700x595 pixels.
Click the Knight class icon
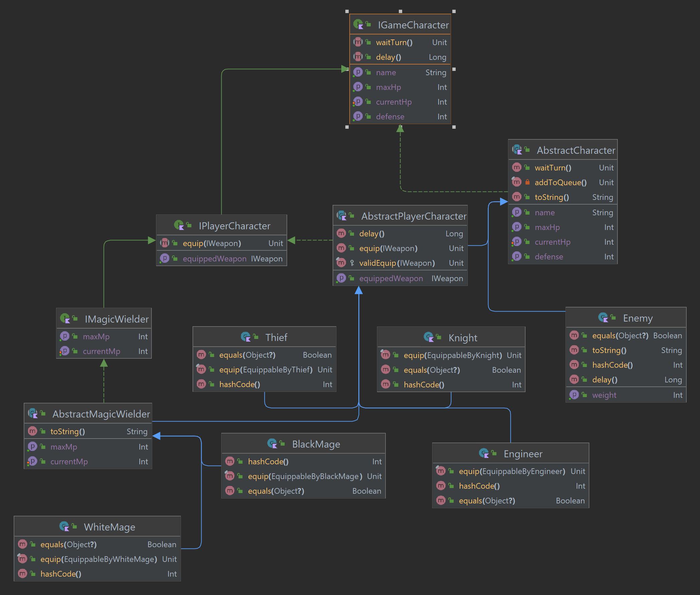click(x=429, y=337)
